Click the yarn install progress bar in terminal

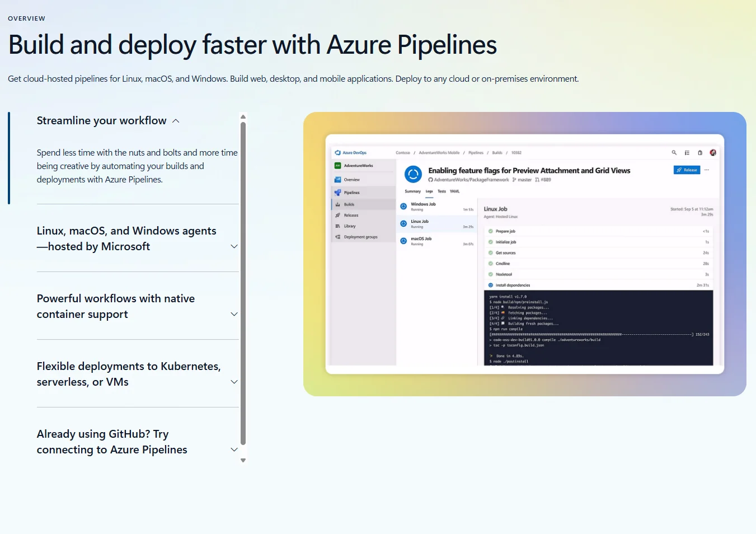click(x=591, y=335)
